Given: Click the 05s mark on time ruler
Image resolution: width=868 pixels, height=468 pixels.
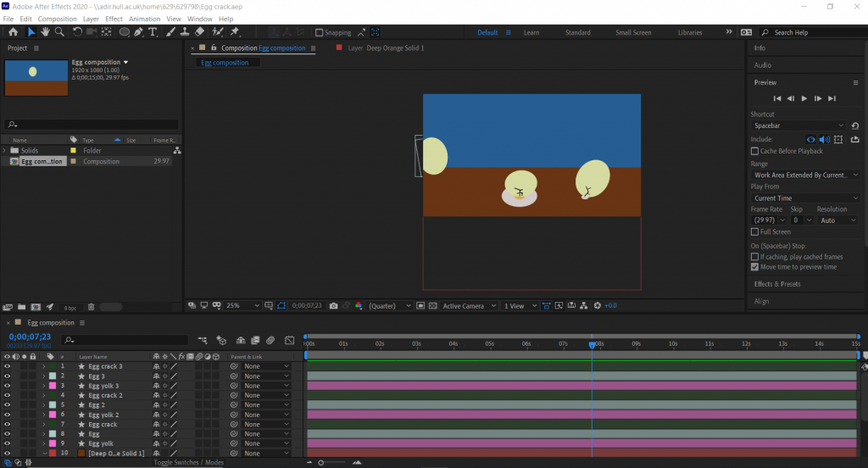Looking at the screenshot, I should point(490,343).
